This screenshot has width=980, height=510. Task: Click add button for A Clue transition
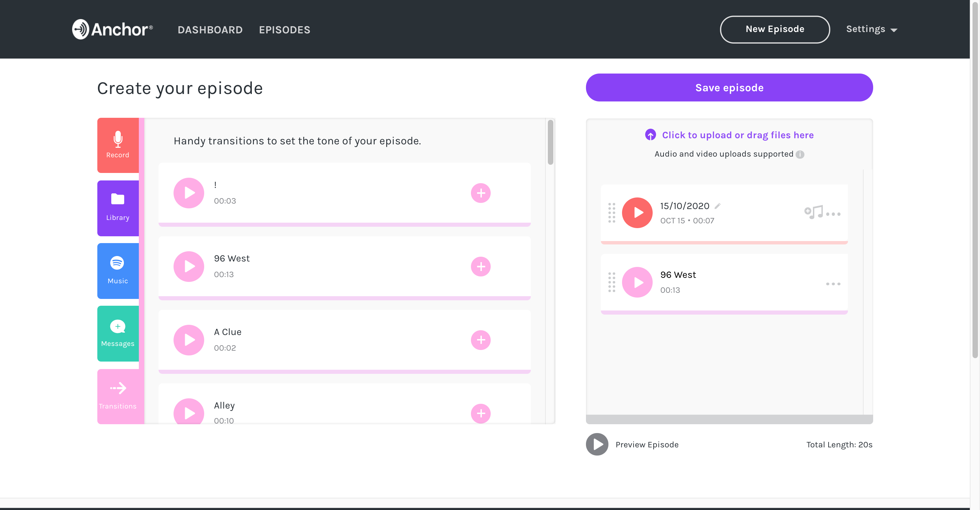point(481,340)
